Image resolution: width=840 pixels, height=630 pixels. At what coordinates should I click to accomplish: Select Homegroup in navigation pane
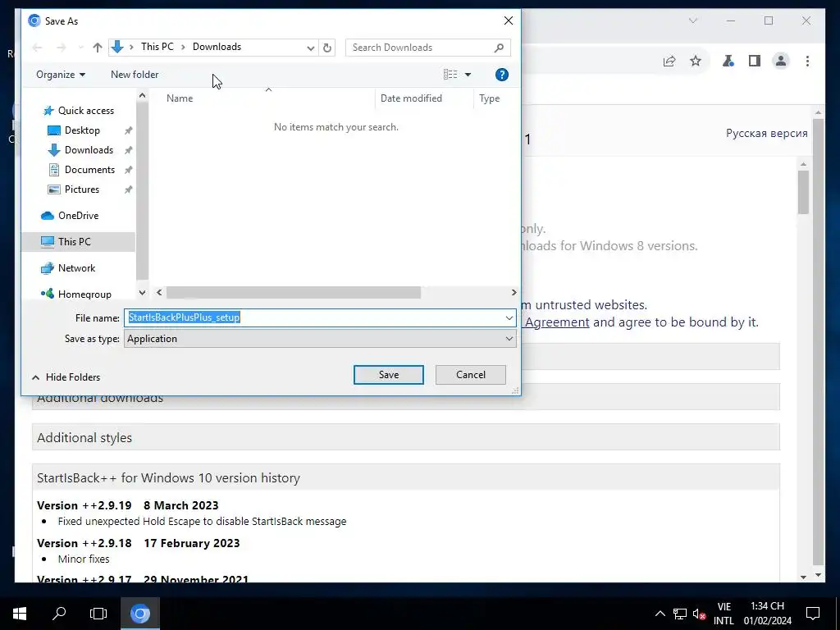point(84,294)
